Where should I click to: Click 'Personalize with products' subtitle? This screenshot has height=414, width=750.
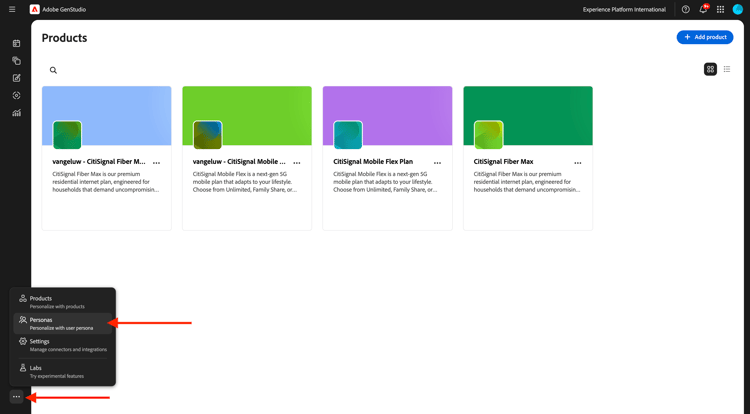coord(57,306)
